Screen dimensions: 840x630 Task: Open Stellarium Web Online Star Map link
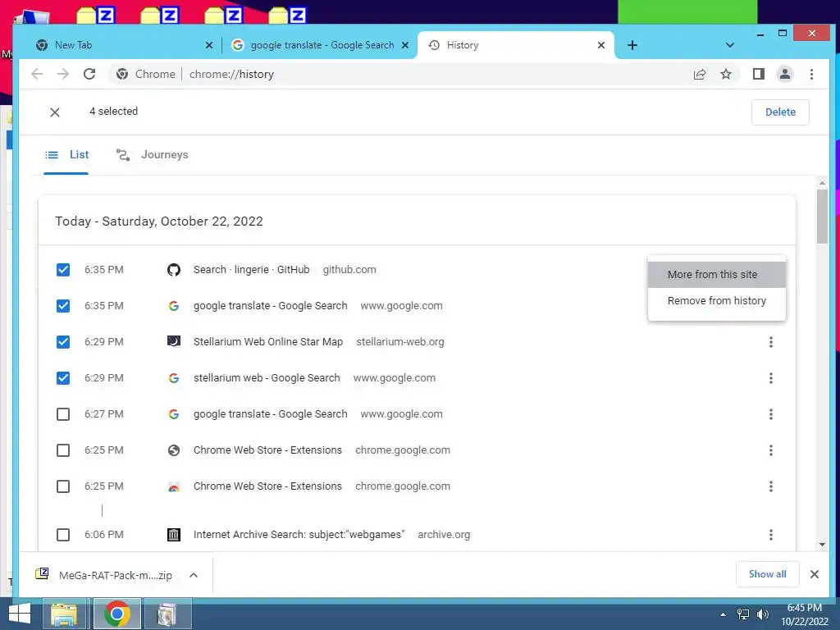click(268, 342)
